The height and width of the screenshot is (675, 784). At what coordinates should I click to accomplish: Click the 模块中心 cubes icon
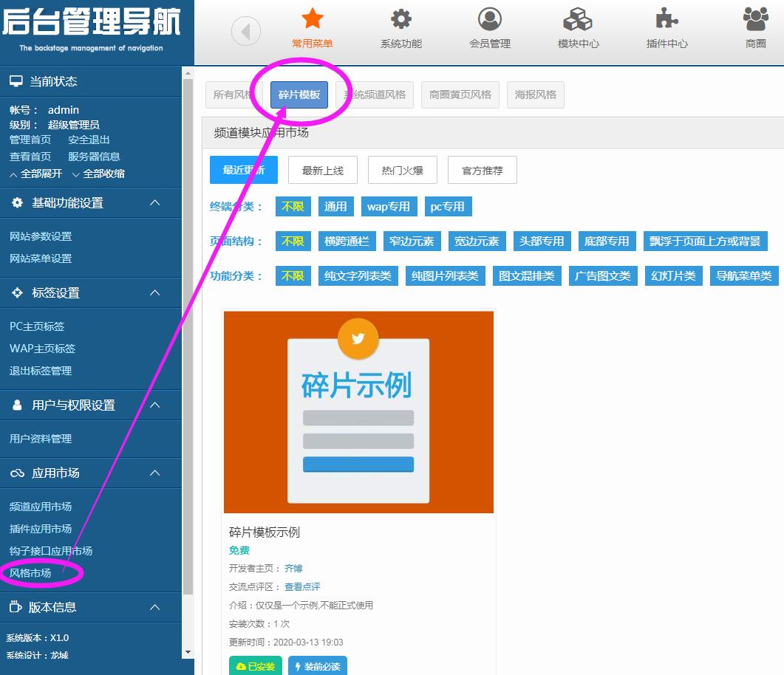[x=579, y=18]
